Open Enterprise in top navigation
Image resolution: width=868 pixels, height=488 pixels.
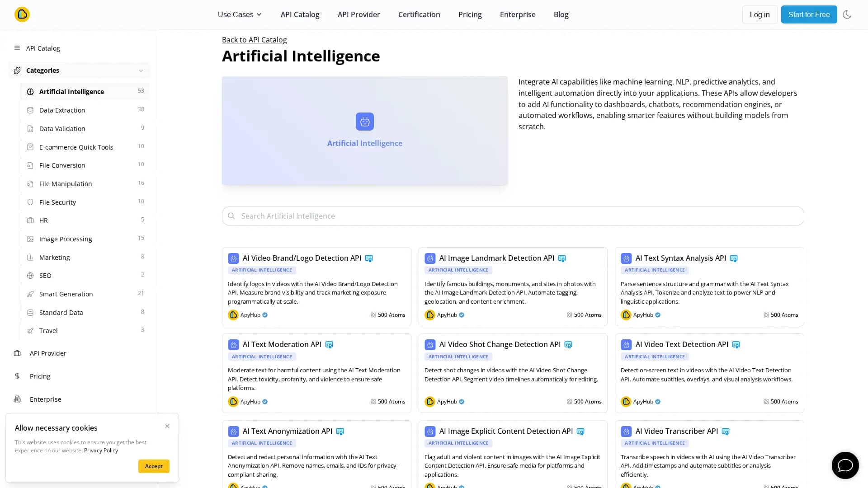[518, 14]
